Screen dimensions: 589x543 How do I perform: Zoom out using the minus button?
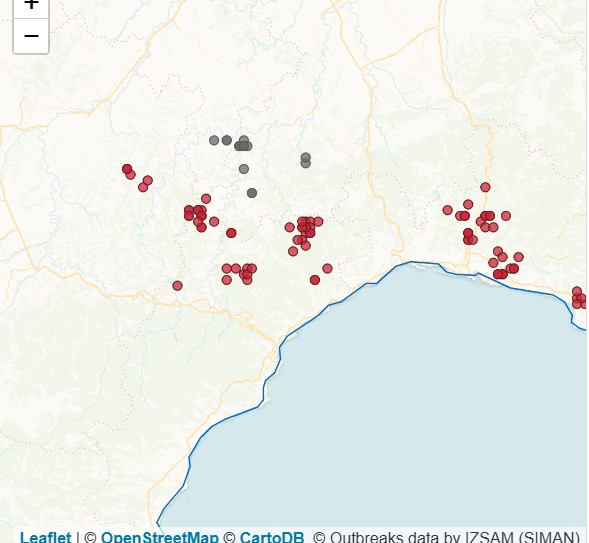(x=31, y=36)
